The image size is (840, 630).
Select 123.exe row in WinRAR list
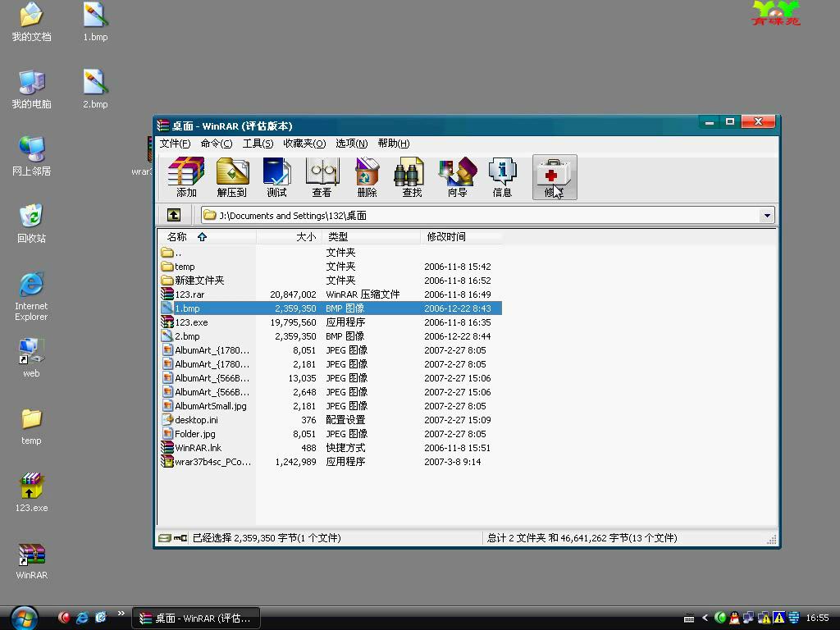[330, 322]
